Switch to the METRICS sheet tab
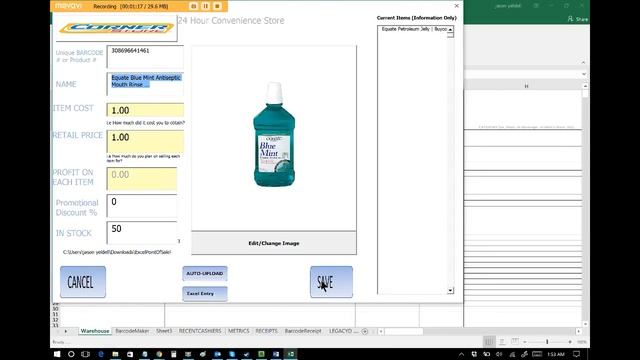640x360 pixels. click(x=239, y=331)
